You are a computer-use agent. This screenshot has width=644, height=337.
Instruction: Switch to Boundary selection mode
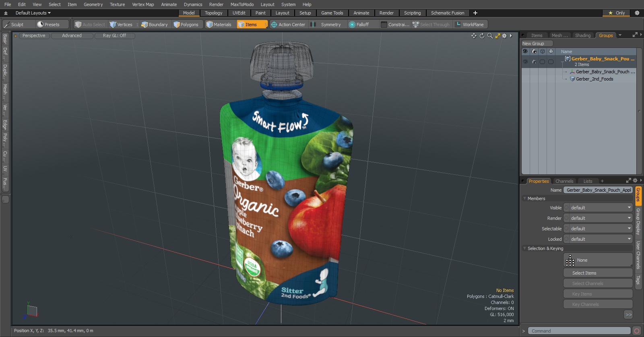(155, 25)
